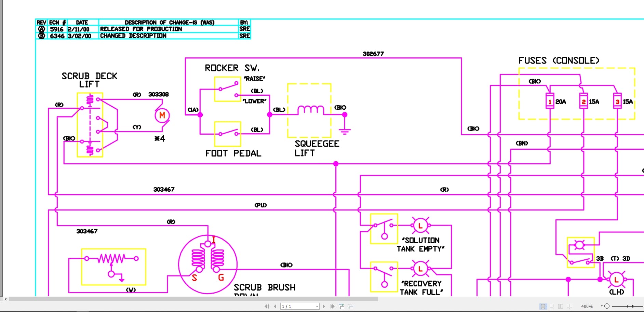This screenshot has width=644, height=312.
Task: Click wire number 302677
Action: pyautogui.click(x=373, y=54)
